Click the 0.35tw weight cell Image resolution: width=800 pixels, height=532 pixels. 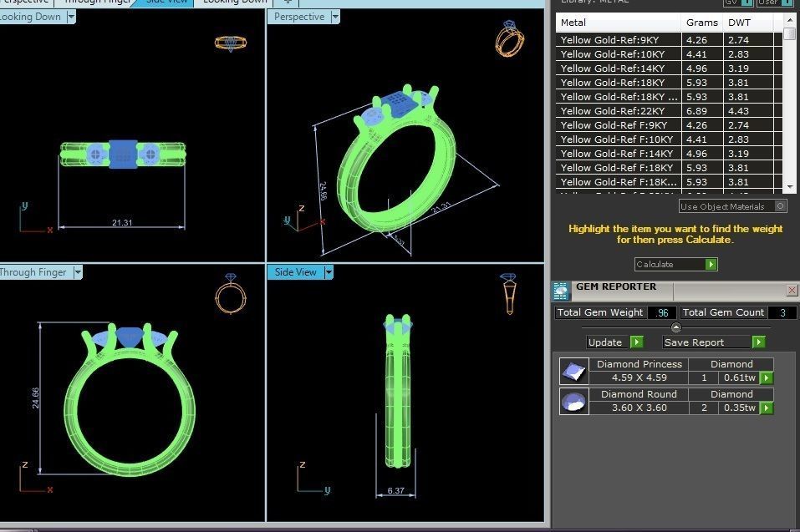[x=739, y=408]
